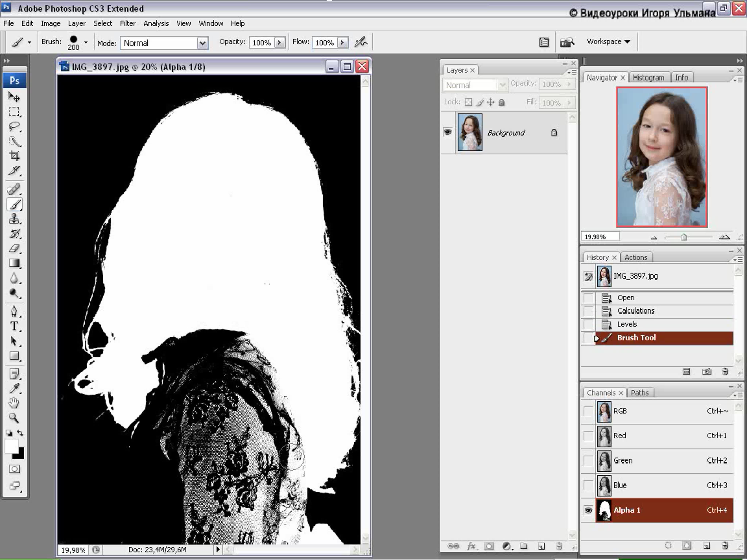
Task: Show the RGB channel visibility
Action: [588, 411]
